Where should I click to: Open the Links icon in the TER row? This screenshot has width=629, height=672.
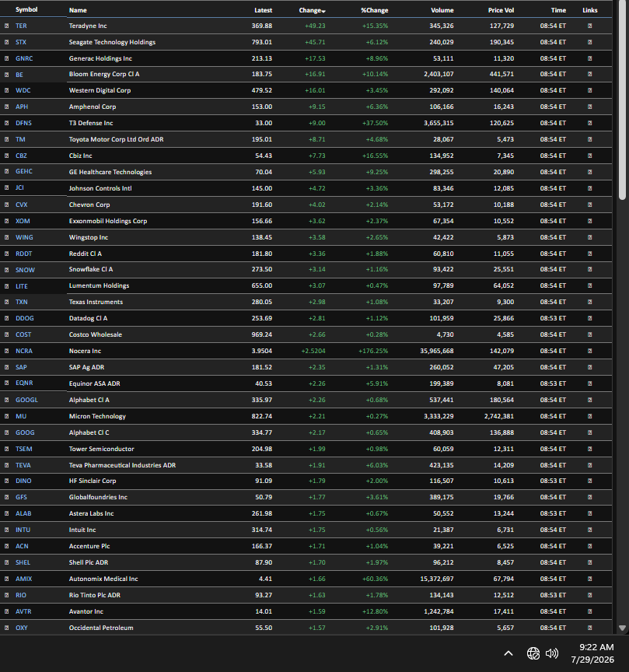click(x=589, y=26)
